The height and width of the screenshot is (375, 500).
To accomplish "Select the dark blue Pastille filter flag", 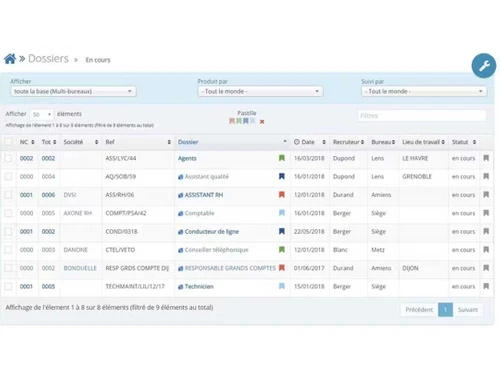I will tap(246, 121).
